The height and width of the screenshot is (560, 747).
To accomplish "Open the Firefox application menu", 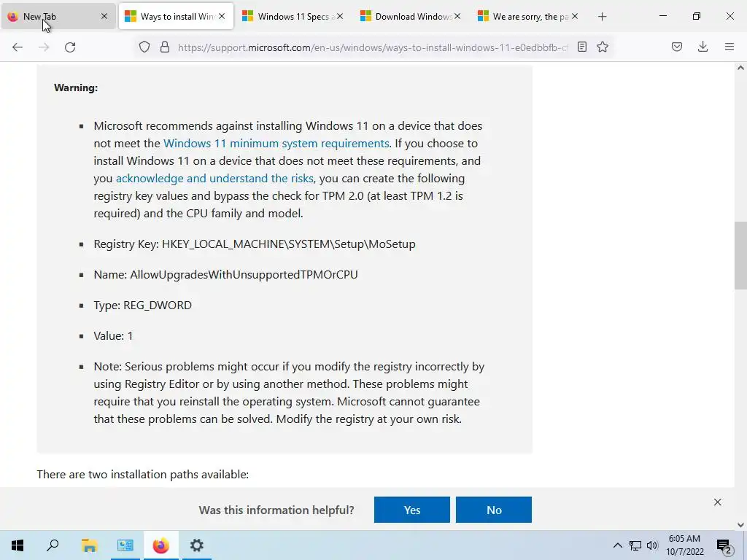I will pos(729,47).
